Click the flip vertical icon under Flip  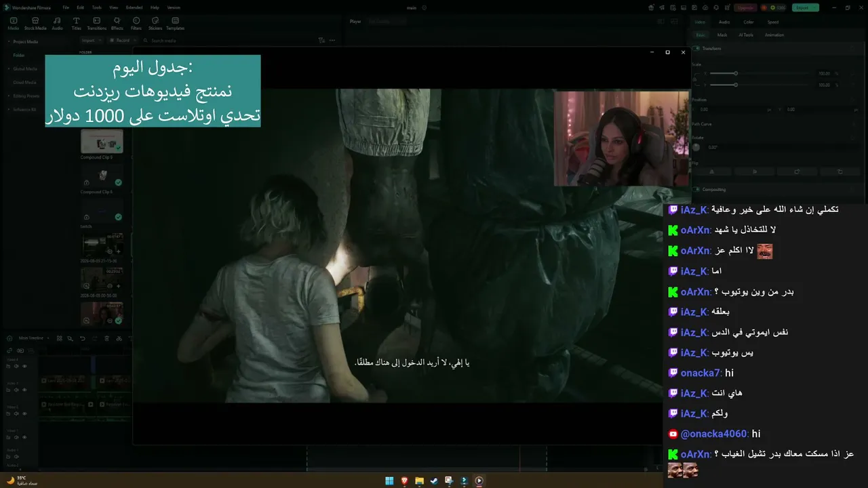tap(754, 171)
